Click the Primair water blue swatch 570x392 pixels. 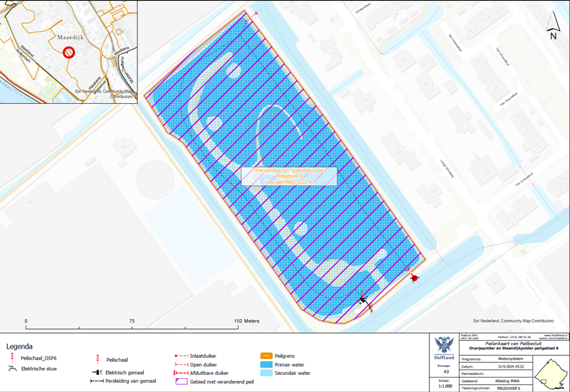click(268, 364)
